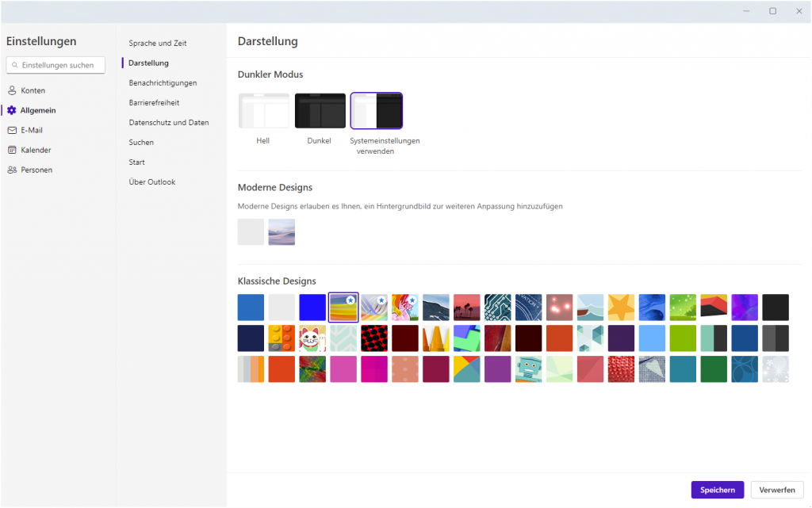
Task: Choose the Hell light mode preview
Action: 263,111
